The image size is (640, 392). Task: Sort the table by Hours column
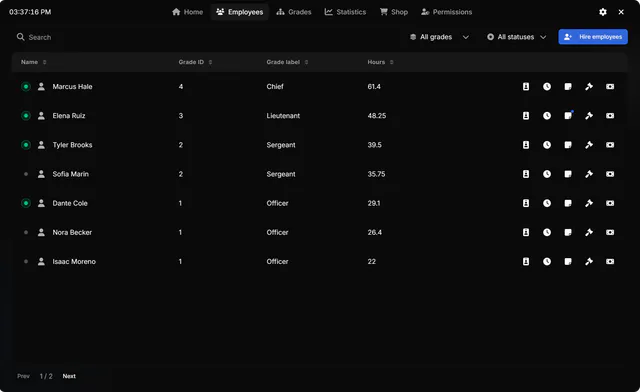pos(380,62)
